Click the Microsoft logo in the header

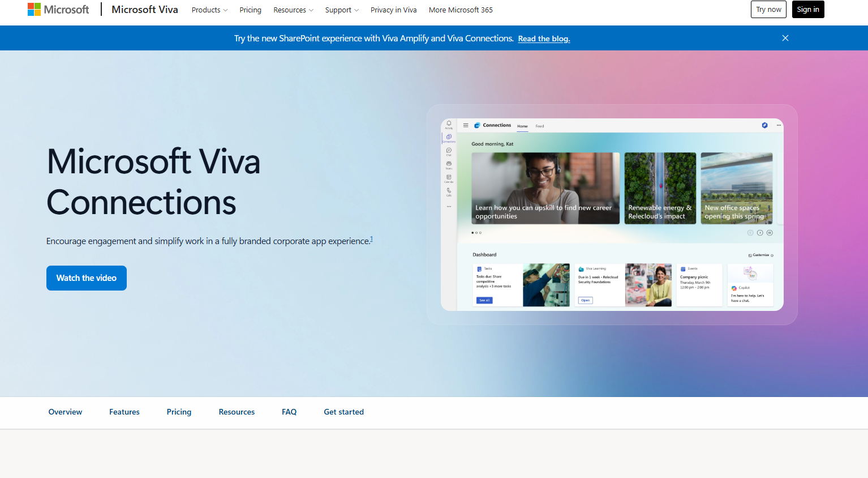(x=58, y=10)
